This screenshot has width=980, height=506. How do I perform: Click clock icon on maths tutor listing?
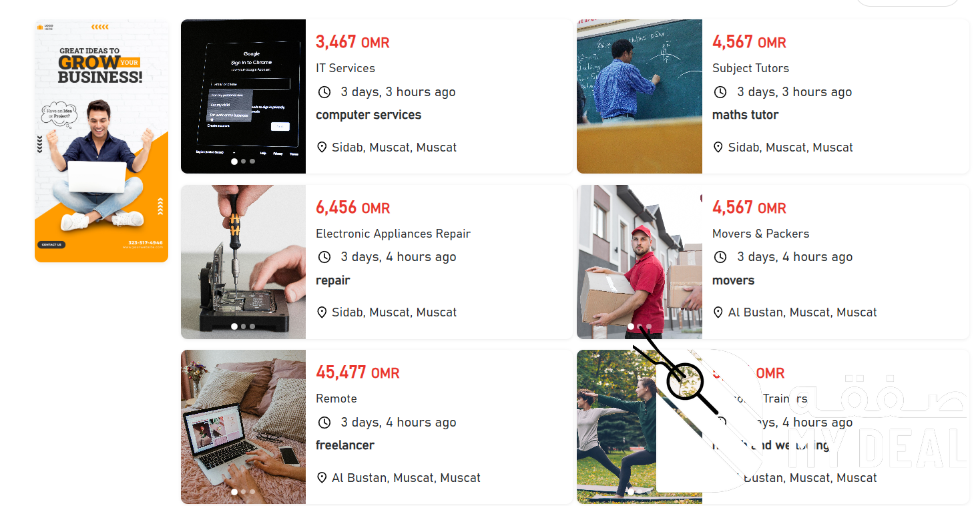tap(720, 92)
